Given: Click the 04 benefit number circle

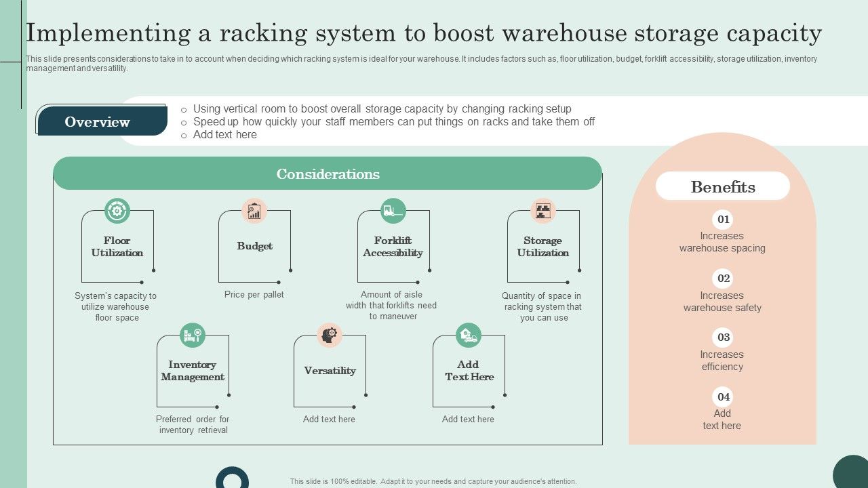Looking at the screenshot, I should pos(724,396).
